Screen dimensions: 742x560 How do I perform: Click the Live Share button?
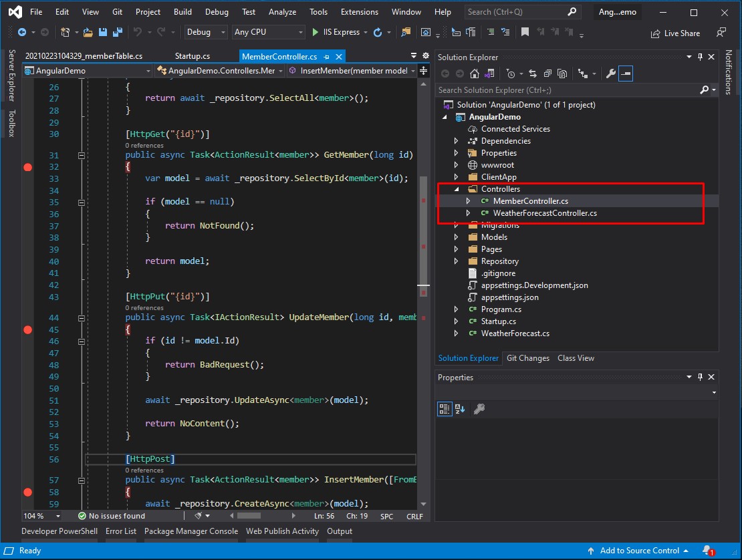675,33
